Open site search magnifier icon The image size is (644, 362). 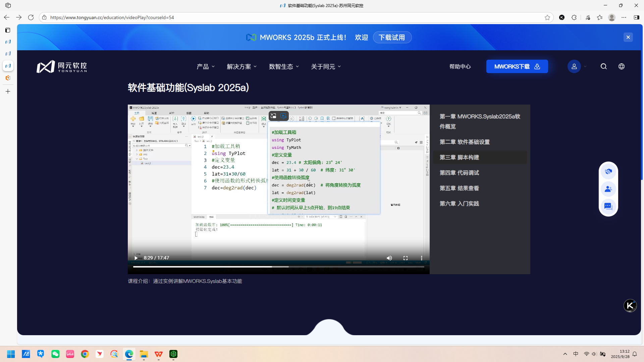[x=604, y=66]
